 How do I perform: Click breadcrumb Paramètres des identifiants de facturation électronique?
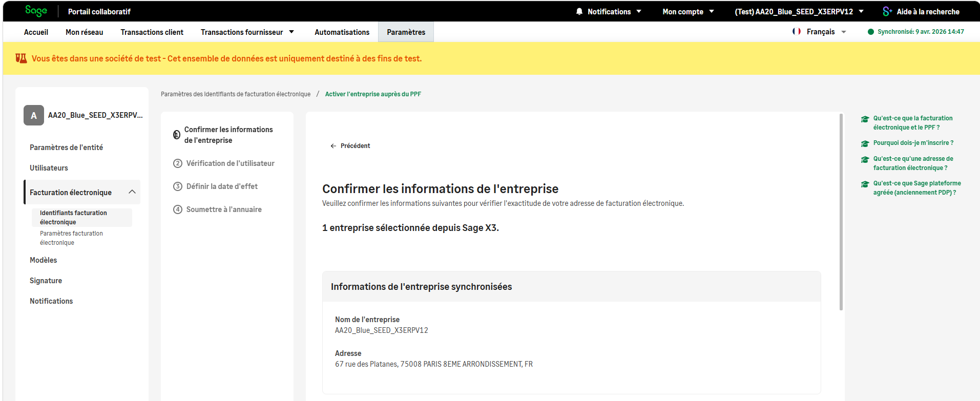click(236, 94)
